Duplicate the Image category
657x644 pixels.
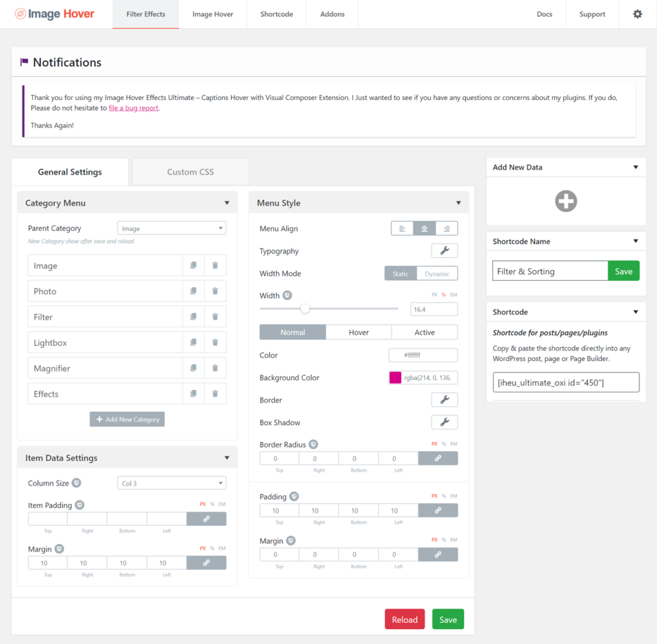194,265
